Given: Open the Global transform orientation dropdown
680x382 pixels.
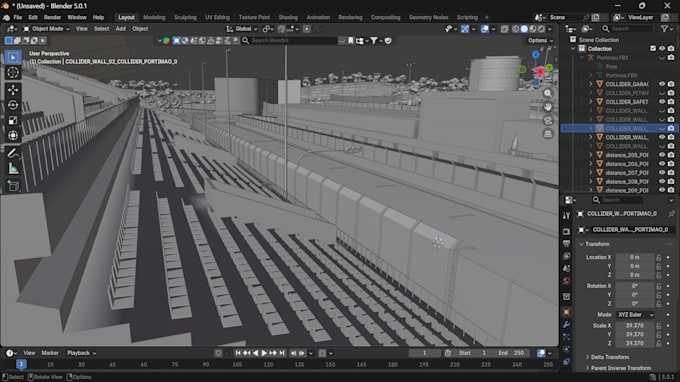Looking at the screenshot, I should tap(242, 29).
